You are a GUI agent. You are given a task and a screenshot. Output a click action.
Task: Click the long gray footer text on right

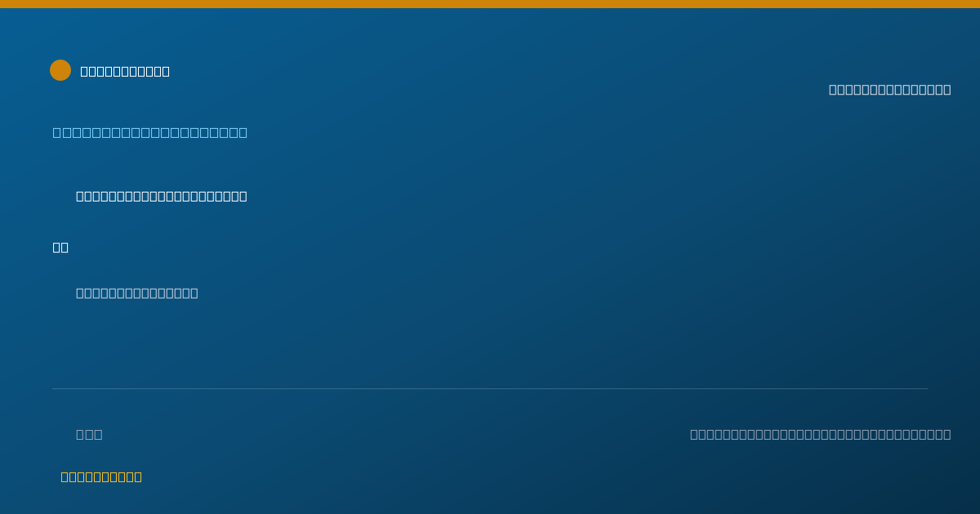pos(820,434)
